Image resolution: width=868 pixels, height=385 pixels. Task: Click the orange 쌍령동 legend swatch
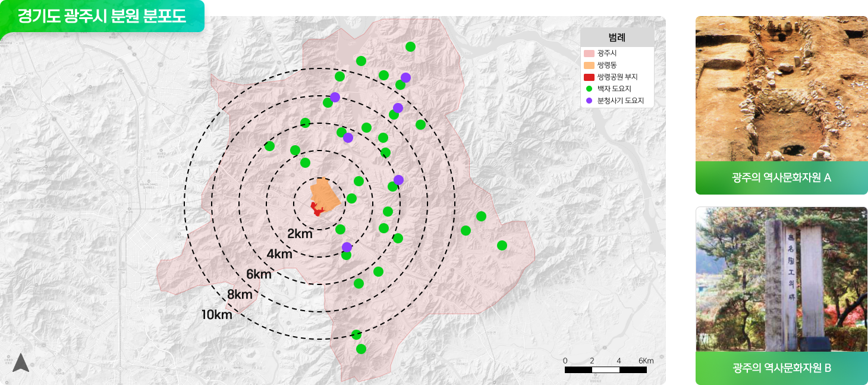pyautogui.click(x=589, y=65)
